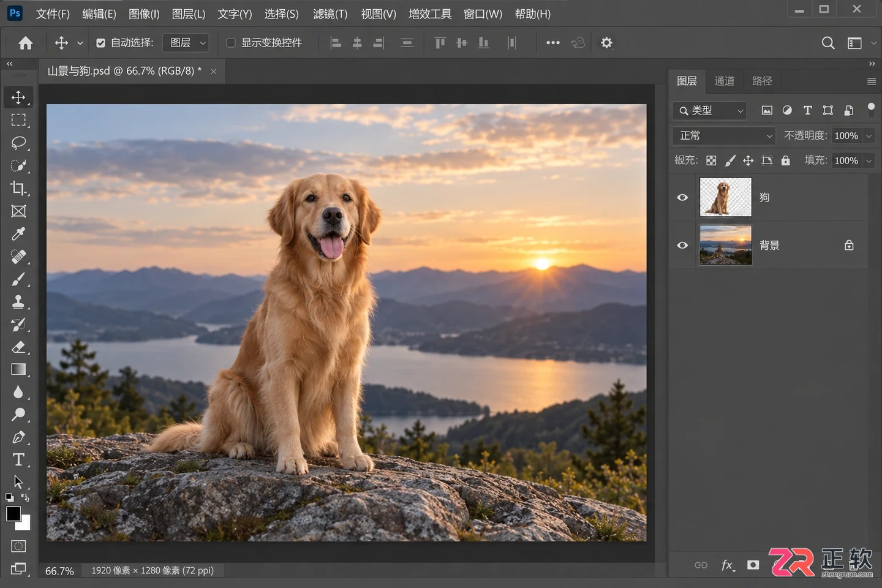Select the Gradient tool
The width and height of the screenshot is (882, 588).
point(18,369)
